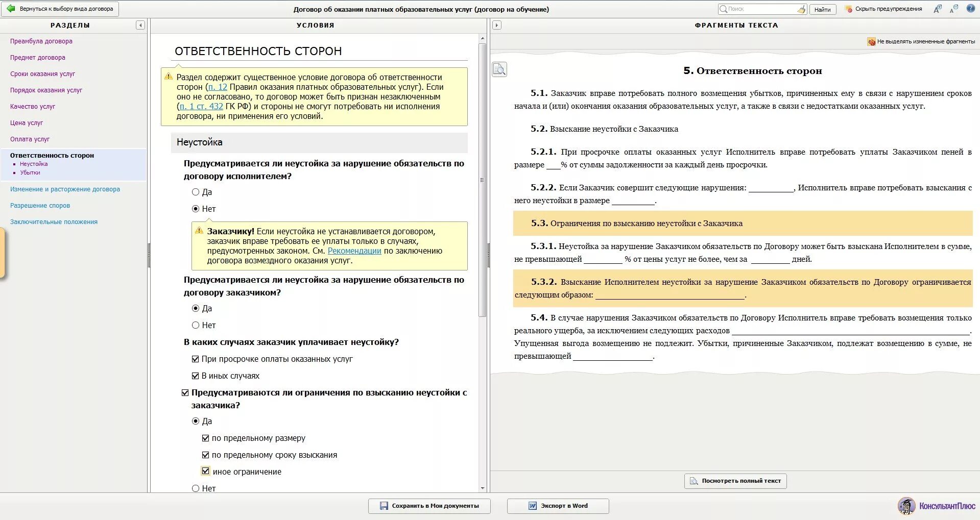The height and width of the screenshot is (520, 980).
Task: Expand panel with arrow by Фрагменты текста
Action: click(496, 25)
